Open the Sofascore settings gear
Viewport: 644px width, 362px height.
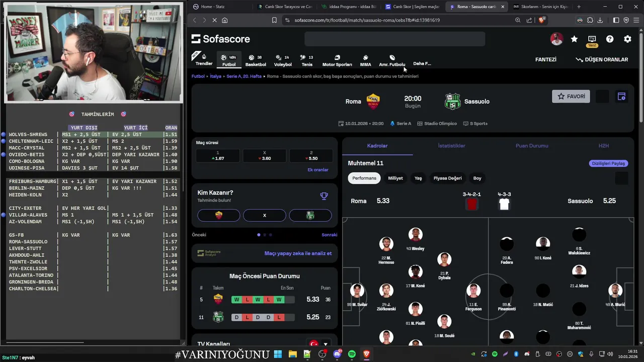pyautogui.click(x=627, y=39)
